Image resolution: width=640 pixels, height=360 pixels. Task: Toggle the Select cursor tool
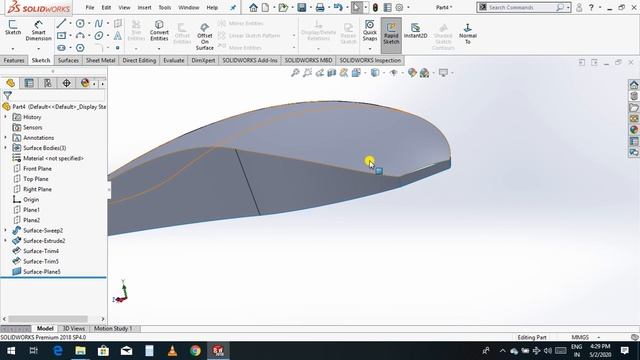coord(356,7)
